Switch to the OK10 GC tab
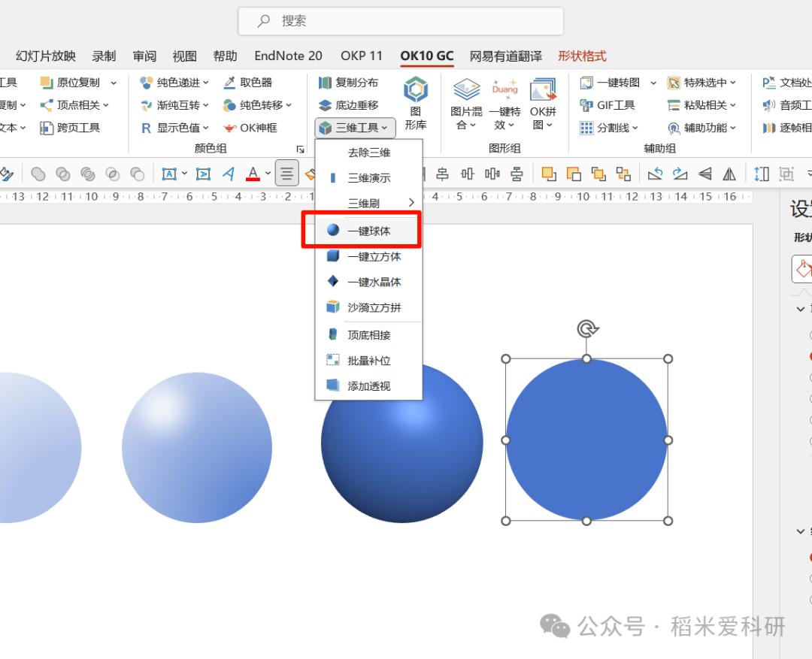This screenshot has width=812, height=659. click(x=427, y=56)
